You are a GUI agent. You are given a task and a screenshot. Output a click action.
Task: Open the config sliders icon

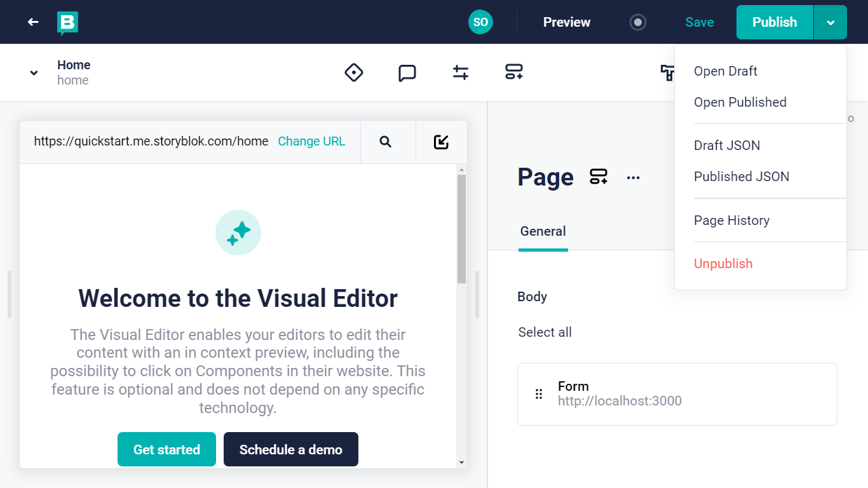point(461,72)
